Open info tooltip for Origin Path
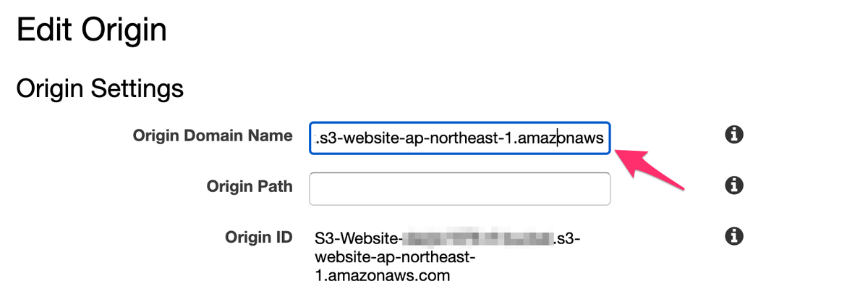Image resolution: width=868 pixels, height=297 pixels. [x=734, y=186]
